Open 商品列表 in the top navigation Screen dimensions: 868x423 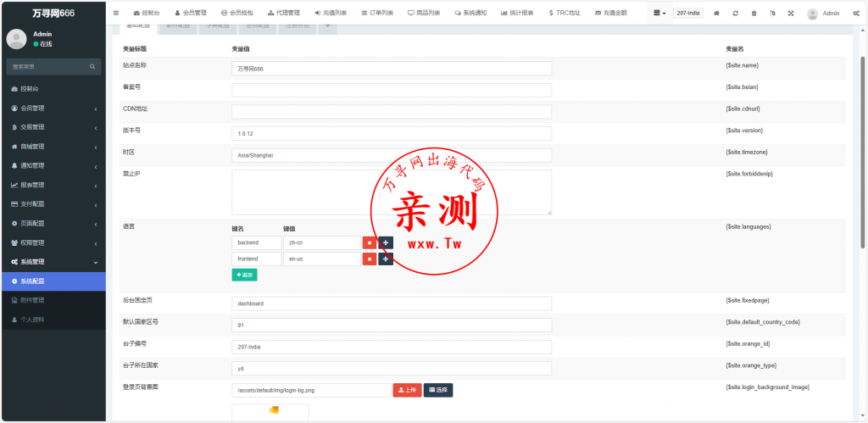[x=424, y=14]
